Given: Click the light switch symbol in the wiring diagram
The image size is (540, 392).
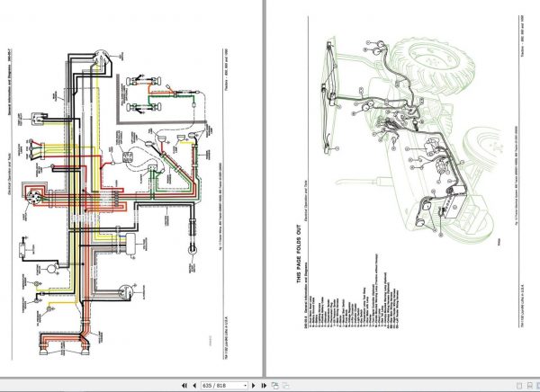Looking at the screenshot, I should (32, 197).
